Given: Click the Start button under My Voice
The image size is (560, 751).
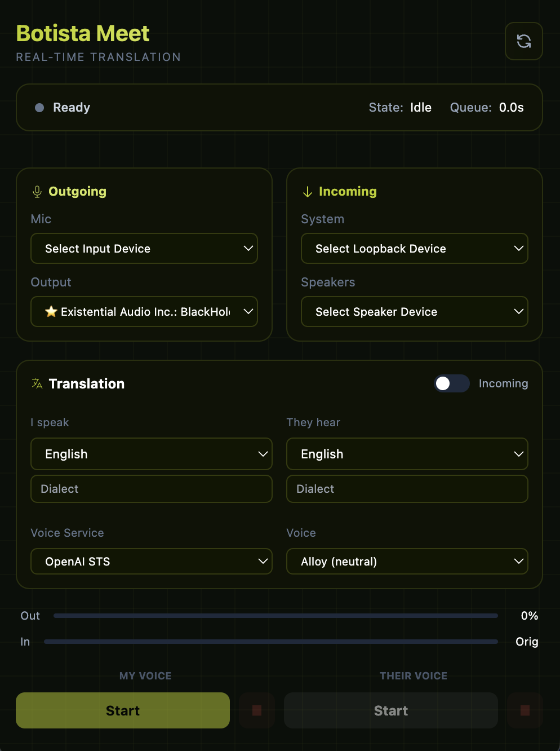Looking at the screenshot, I should (123, 710).
